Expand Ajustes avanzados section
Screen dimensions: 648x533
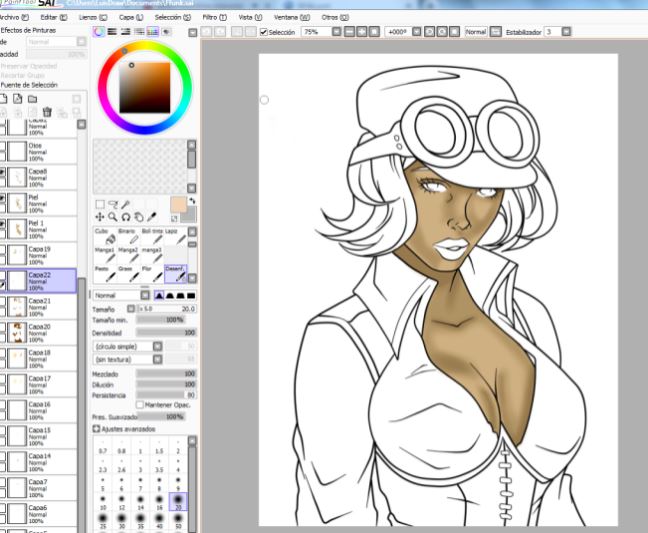tap(96, 427)
